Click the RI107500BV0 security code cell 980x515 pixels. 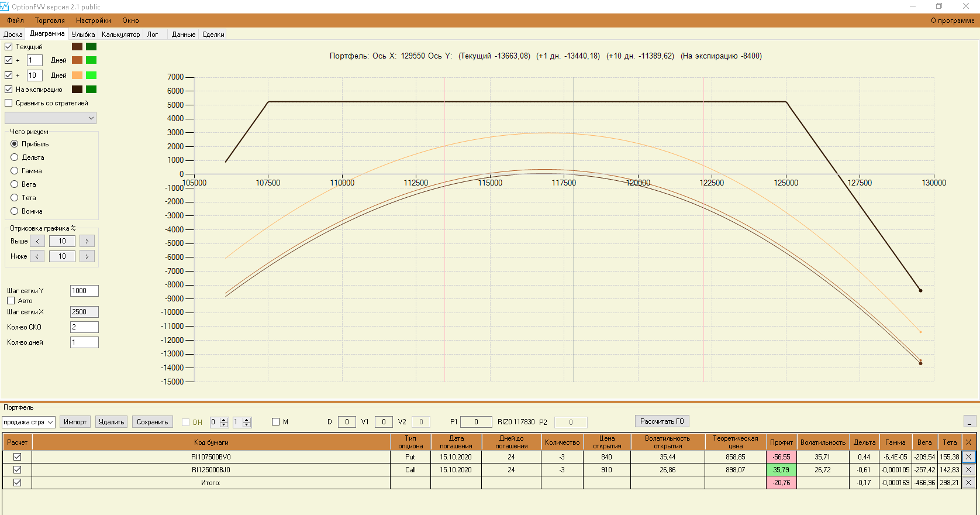[x=211, y=457]
